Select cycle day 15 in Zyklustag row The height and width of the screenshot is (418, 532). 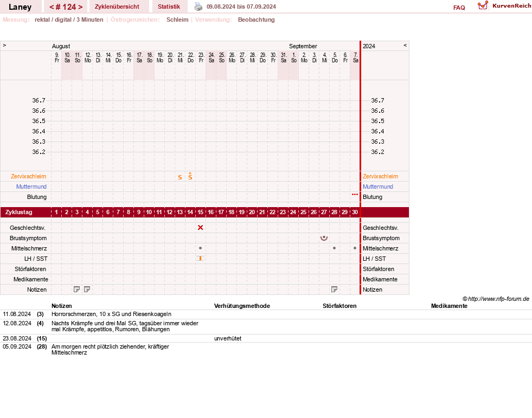(201, 212)
